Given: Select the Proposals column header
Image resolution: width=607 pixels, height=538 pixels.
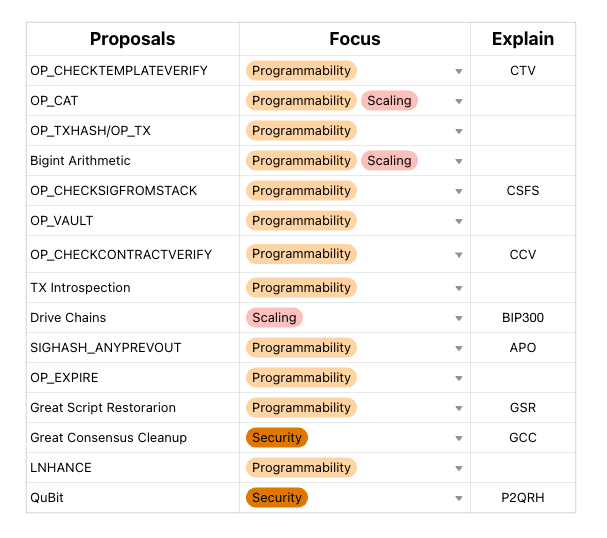Looking at the screenshot, I should pos(132,39).
